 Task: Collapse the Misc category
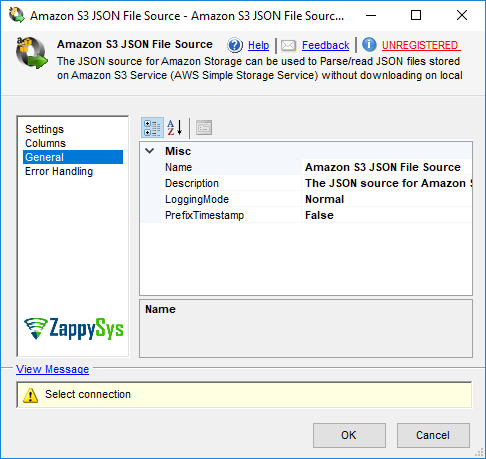pyautogui.click(x=150, y=151)
